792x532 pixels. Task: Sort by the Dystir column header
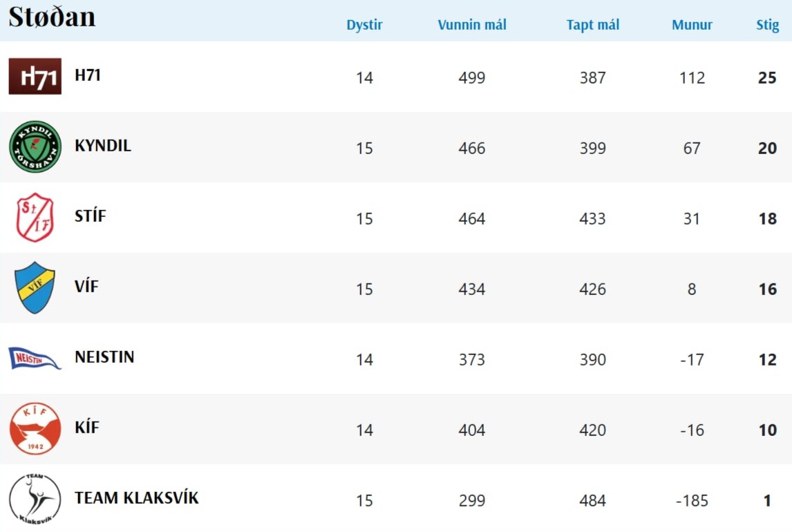pyautogui.click(x=364, y=26)
